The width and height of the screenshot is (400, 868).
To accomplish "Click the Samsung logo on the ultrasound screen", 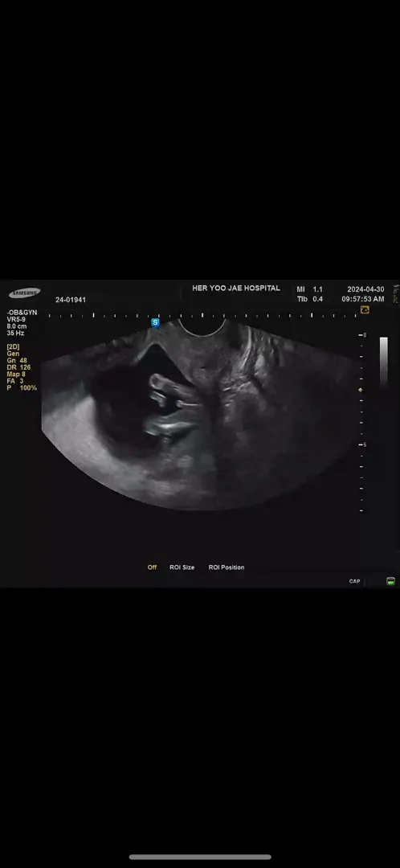I will (x=24, y=293).
